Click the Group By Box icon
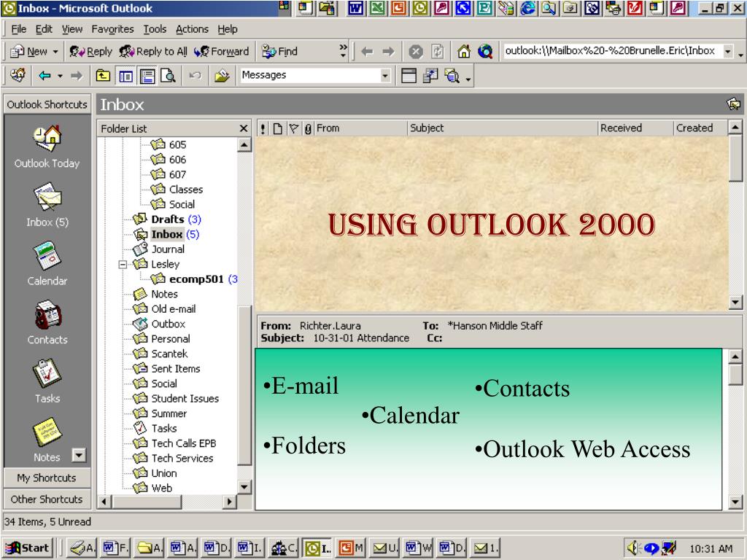 pyautogui.click(x=409, y=76)
